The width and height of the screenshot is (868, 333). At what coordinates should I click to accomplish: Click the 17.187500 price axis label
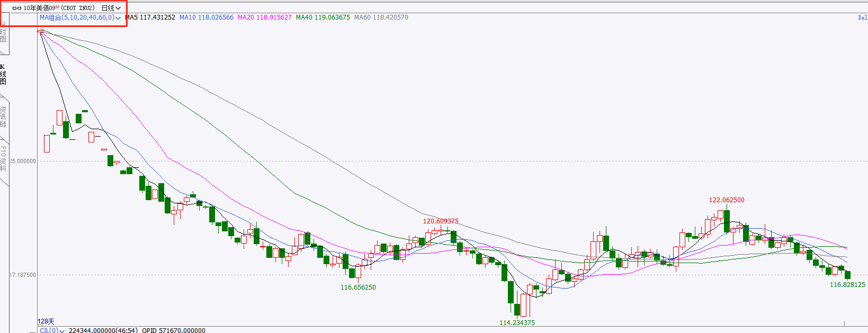pyautogui.click(x=23, y=275)
